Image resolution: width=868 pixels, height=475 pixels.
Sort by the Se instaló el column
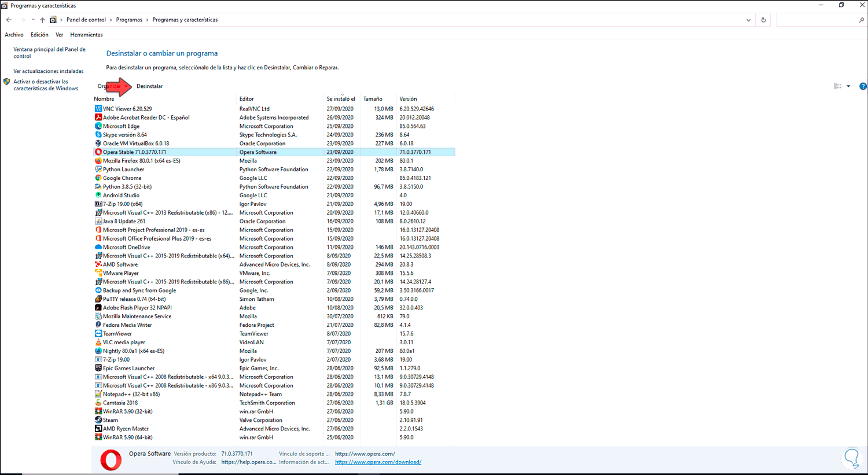[342, 99]
